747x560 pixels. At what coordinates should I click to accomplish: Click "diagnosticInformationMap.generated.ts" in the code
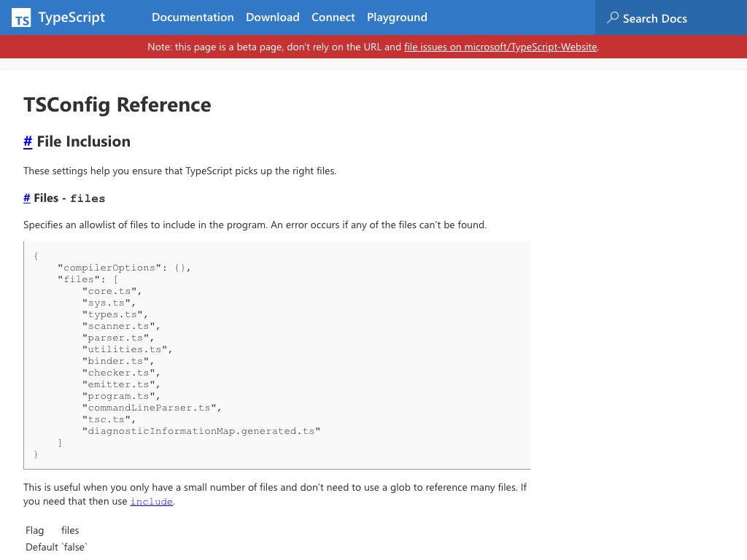[x=201, y=431]
